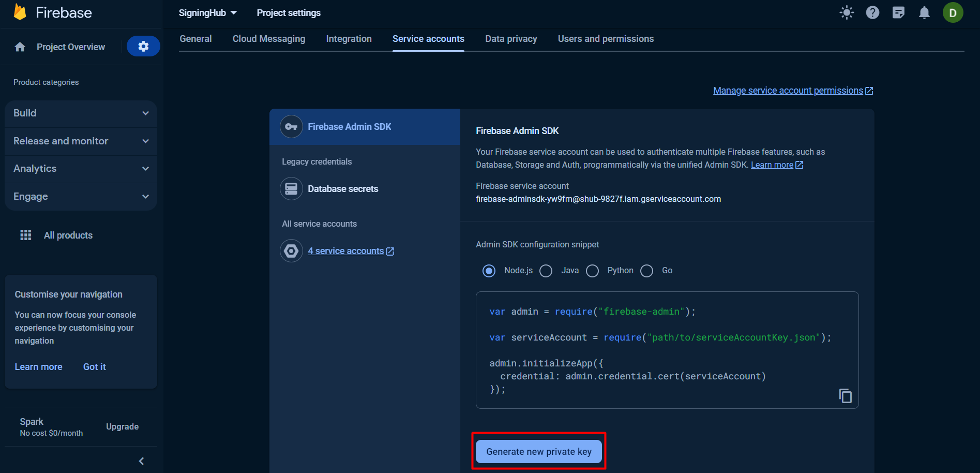Select the Java radio button
Screen dimensions: 980x473
coord(546,271)
